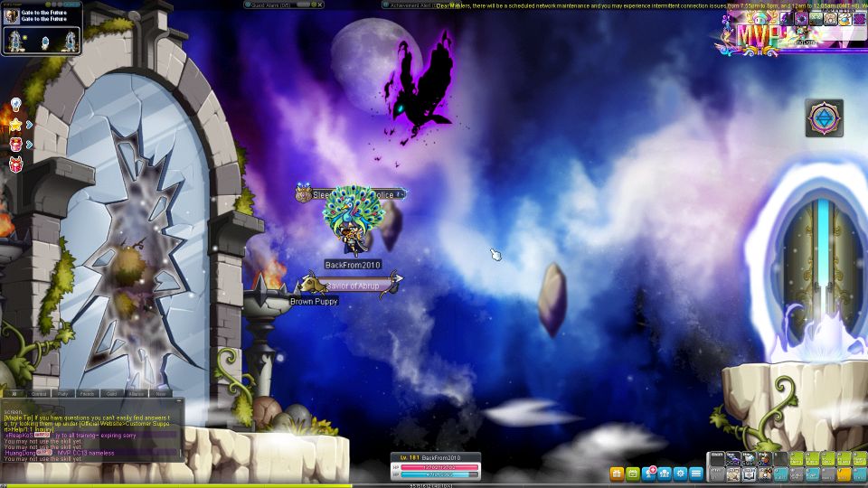Expand the red notifier chevron below the star

tap(29, 145)
